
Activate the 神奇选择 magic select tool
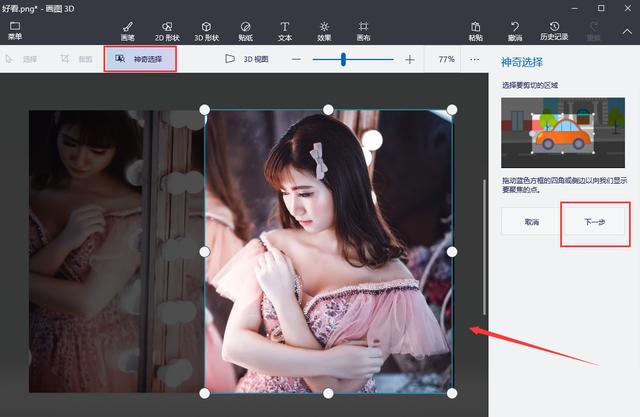coord(139,59)
